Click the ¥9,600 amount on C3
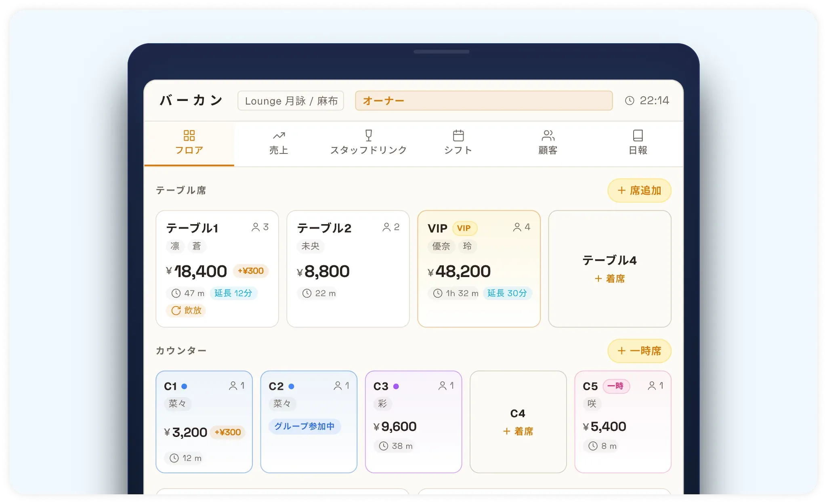 [395, 426]
